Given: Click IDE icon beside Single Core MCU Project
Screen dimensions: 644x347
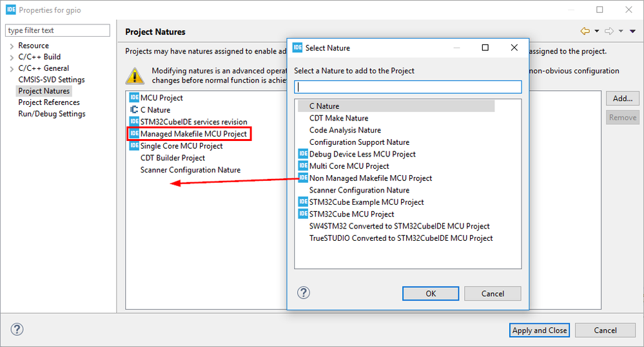Looking at the screenshot, I should tap(134, 145).
